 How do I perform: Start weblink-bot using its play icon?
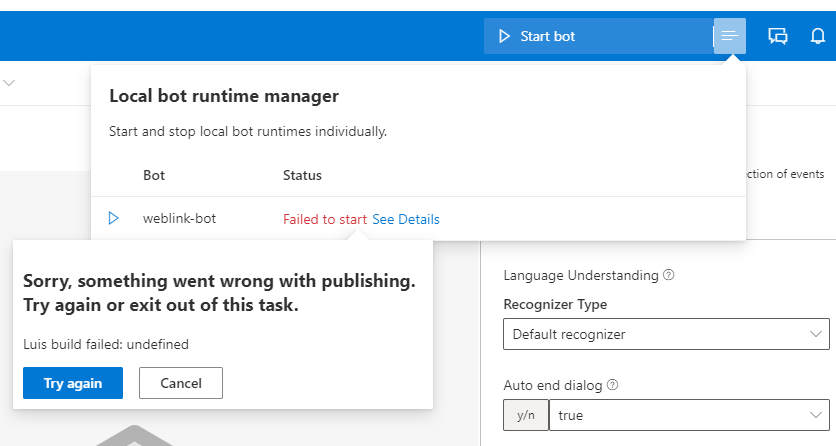[x=114, y=218]
